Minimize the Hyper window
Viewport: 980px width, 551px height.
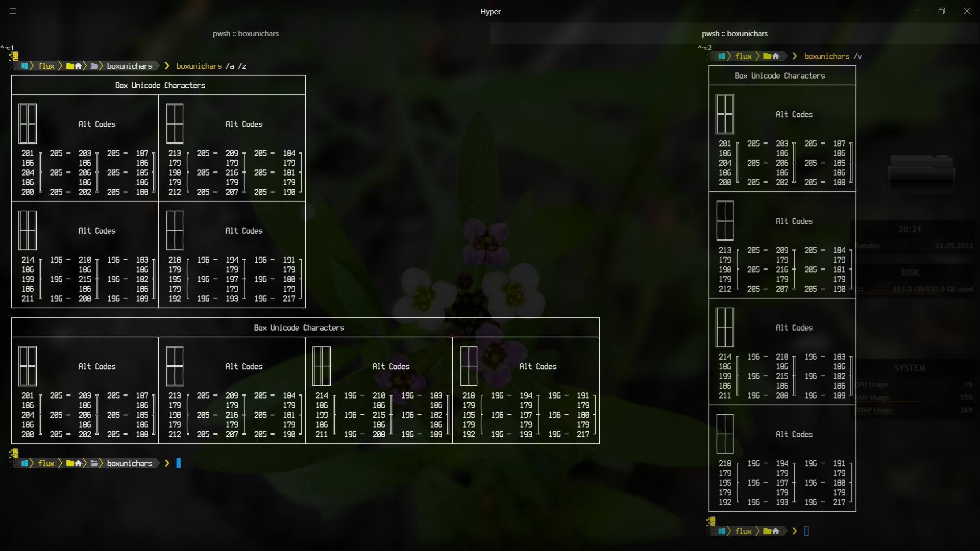(916, 11)
